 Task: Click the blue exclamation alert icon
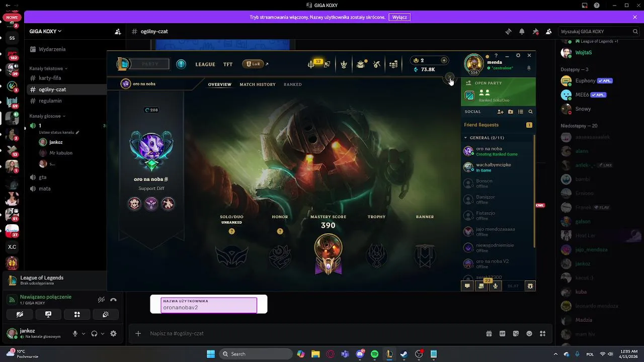181,64
